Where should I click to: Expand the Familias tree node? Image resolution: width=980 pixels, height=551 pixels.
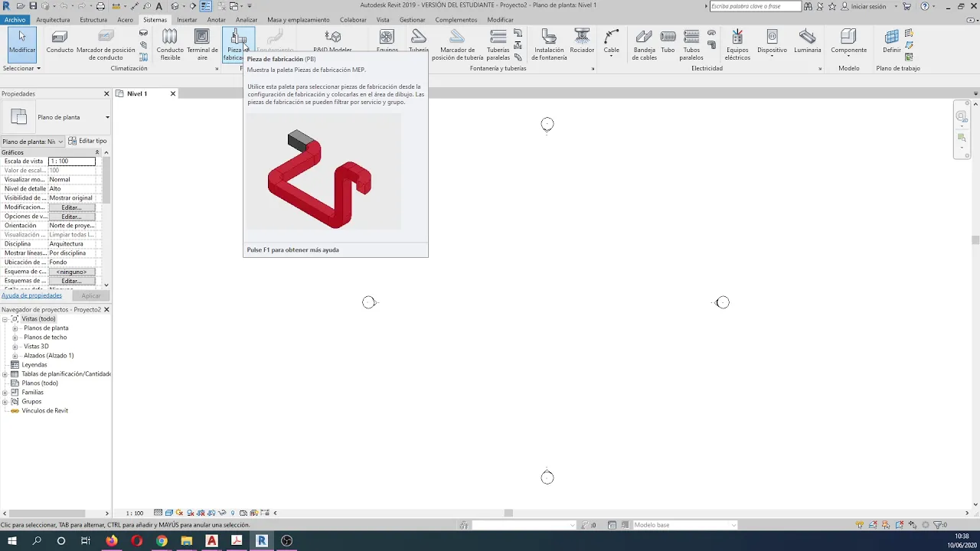click(x=5, y=393)
